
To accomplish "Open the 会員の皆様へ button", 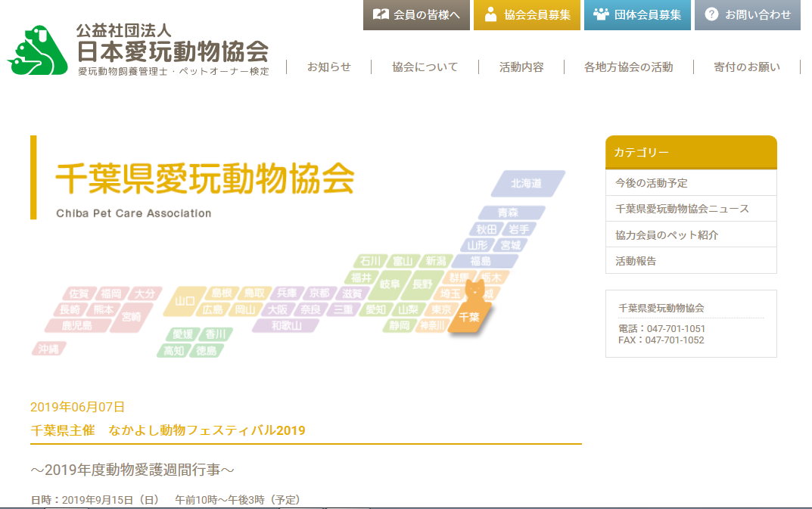I will coord(416,15).
